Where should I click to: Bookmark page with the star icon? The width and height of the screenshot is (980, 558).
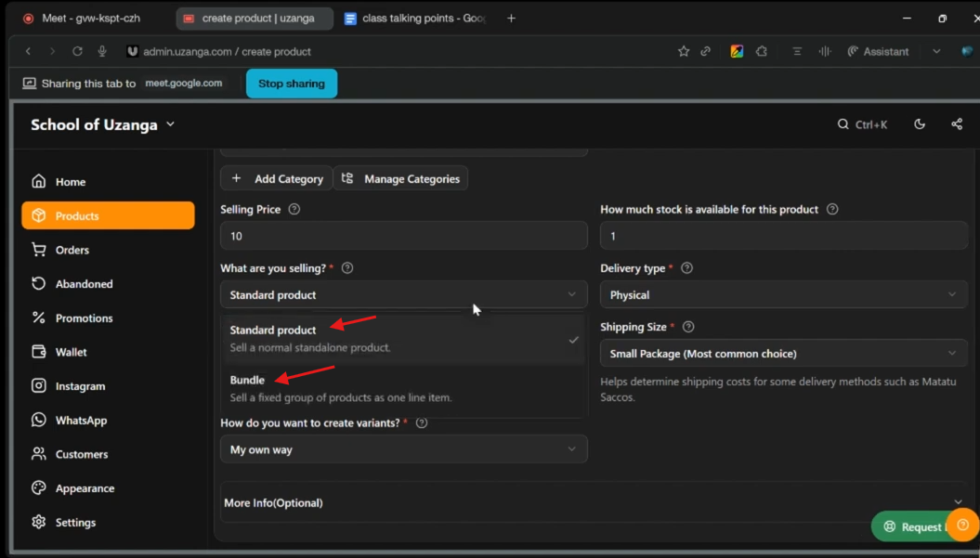[x=683, y=51]
